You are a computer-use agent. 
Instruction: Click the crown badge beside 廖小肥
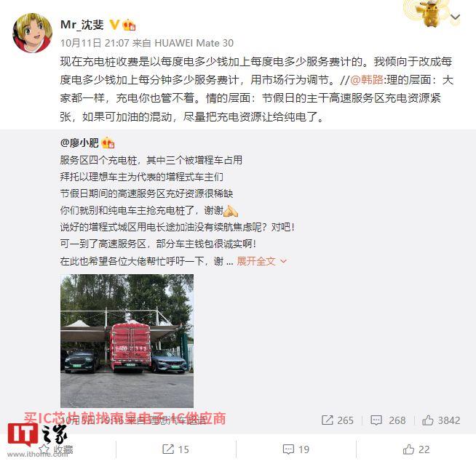108,143
